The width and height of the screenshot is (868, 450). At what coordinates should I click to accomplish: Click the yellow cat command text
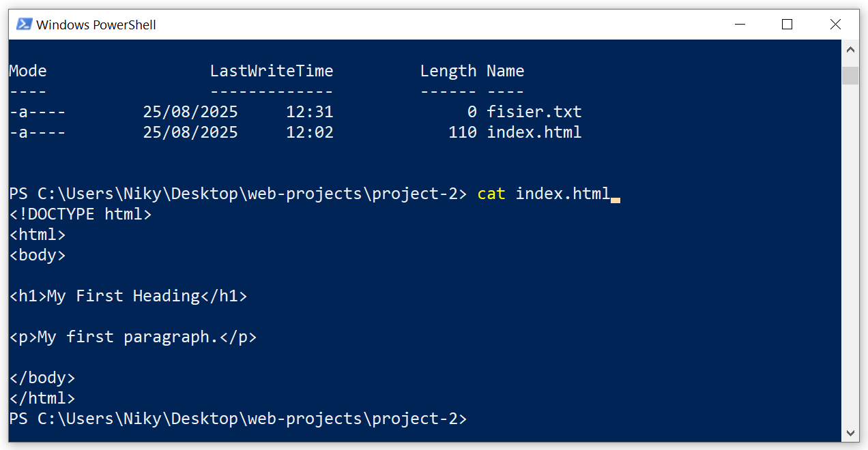click(x=491, y=193)
